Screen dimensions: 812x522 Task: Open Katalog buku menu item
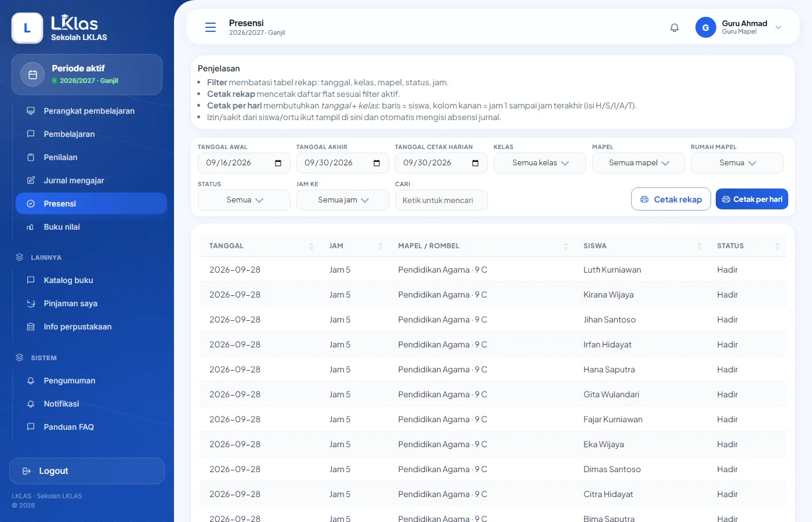tap(92, 280)
